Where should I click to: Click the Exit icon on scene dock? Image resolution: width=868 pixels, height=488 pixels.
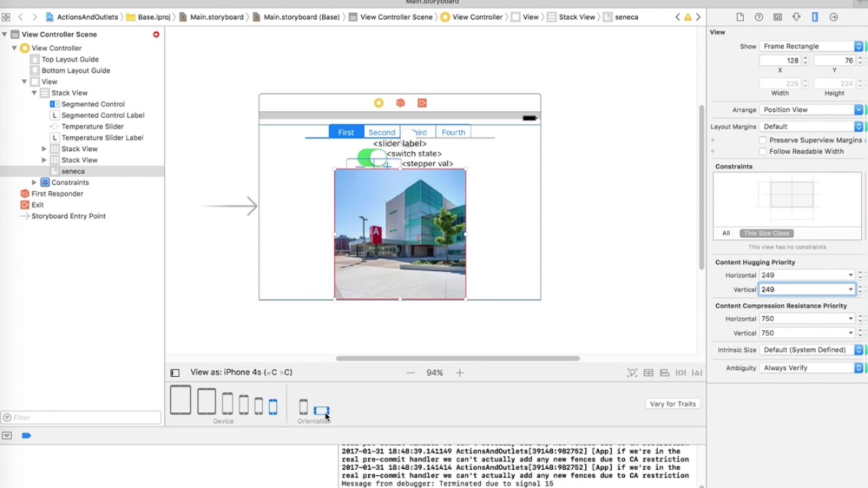click(x=422, y=103)
